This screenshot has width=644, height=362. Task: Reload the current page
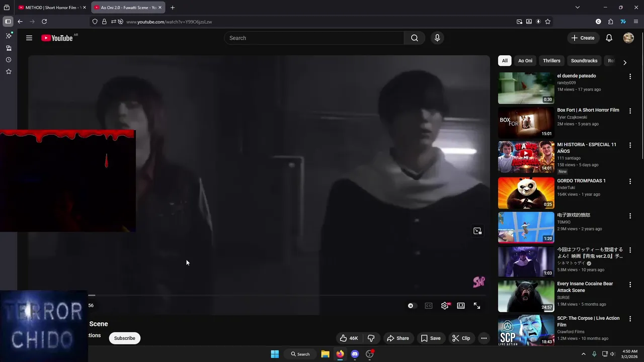pyautogui.click(x=44, y=22)
